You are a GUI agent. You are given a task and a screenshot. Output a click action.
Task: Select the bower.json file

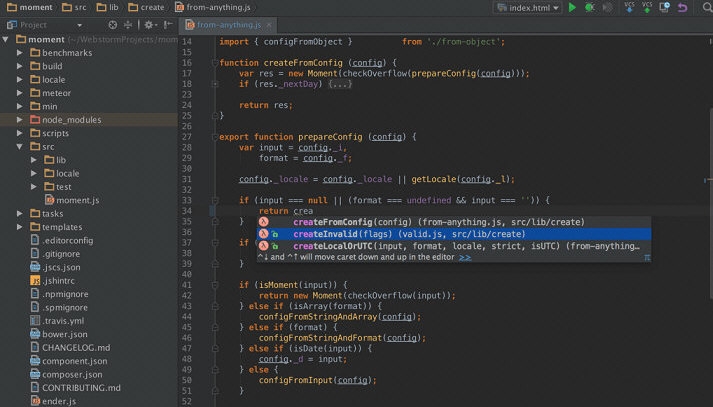pos(59,334)
